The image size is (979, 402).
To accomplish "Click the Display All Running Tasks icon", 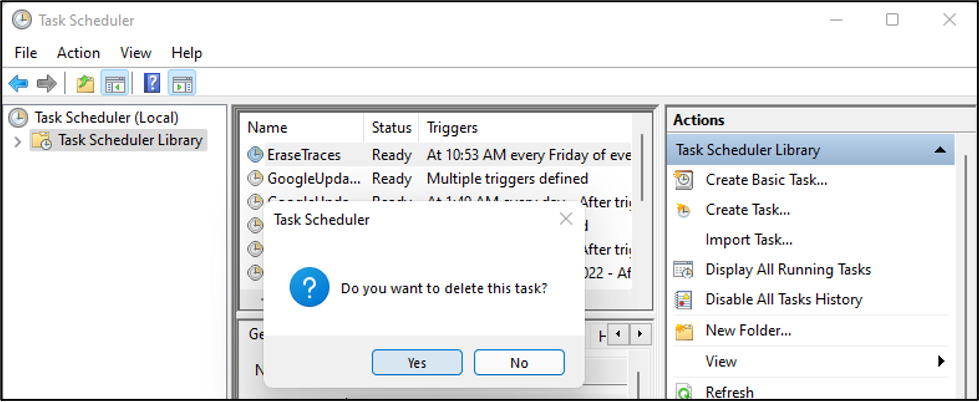I will tap(684, 270).
